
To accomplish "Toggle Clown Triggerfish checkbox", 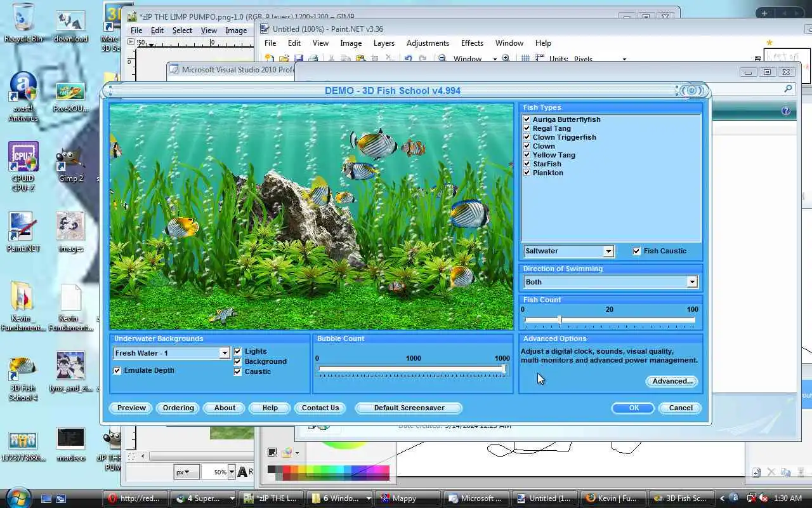I will coord(527,137).
